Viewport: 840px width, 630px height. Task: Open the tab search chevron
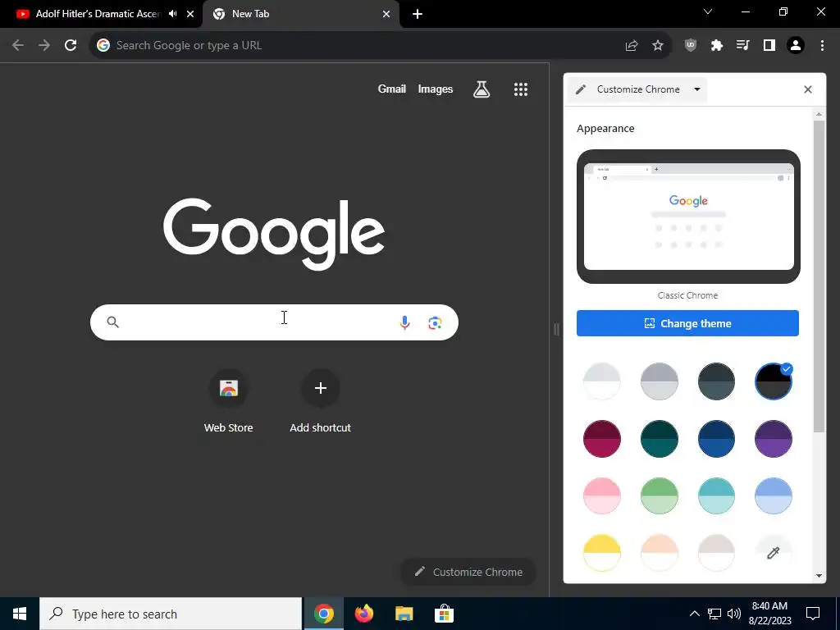coord(708,11)
